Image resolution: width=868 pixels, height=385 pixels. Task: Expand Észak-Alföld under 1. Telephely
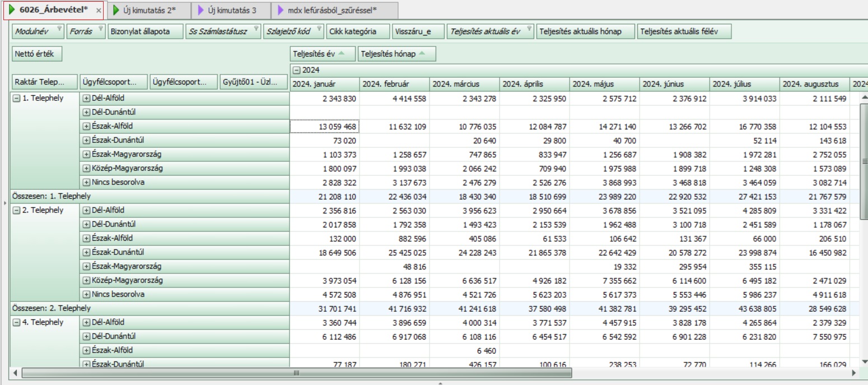point(86,126)
